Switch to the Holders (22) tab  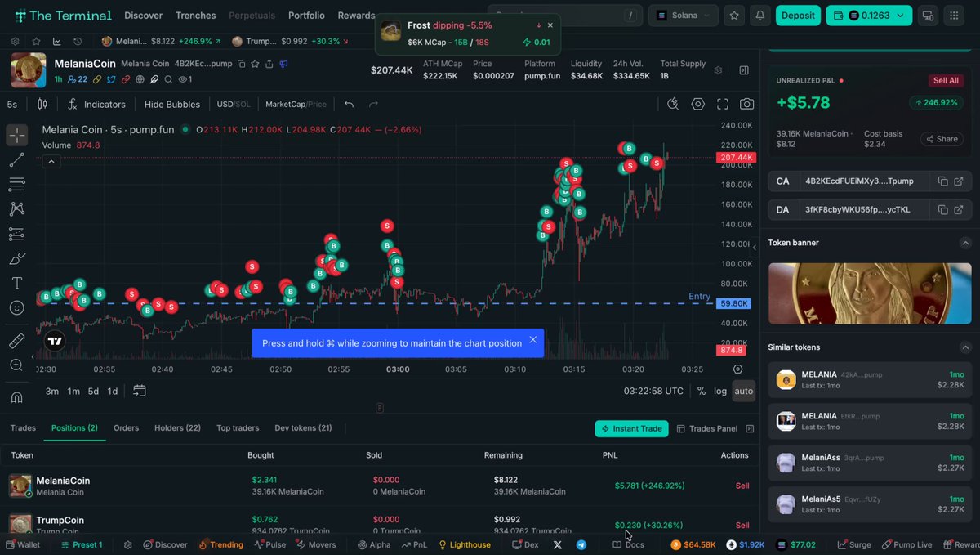point(177,428)
